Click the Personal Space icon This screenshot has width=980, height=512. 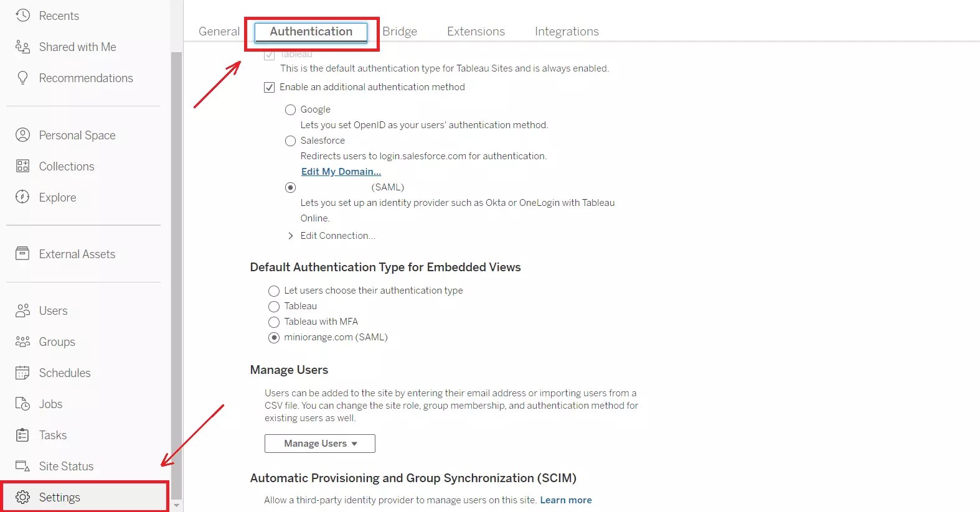pos(22,135)
